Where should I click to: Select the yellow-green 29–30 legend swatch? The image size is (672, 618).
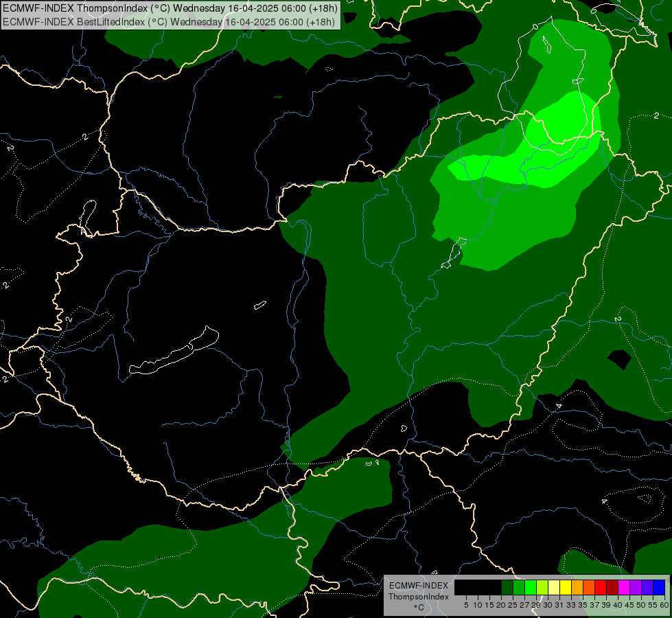click(x=542, y=587)
